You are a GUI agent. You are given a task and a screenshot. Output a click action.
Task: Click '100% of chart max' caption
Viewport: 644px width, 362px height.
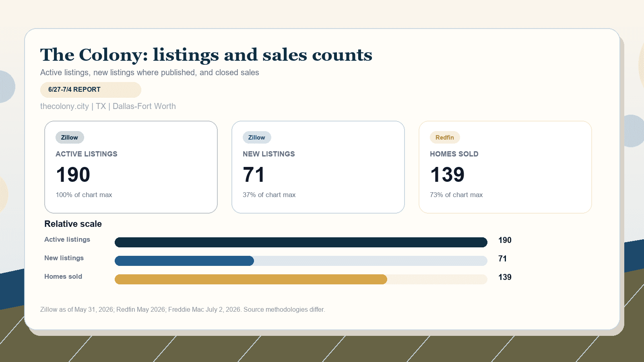click(84, 195)
